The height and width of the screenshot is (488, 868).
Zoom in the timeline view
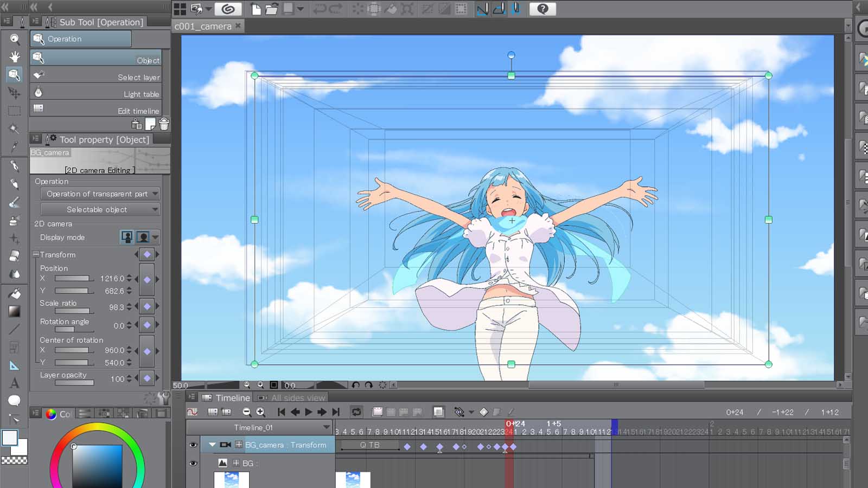pyautogui.click(x=261, y=412)
